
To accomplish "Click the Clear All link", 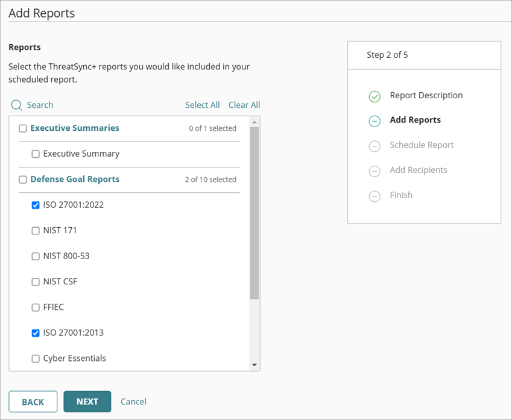I will 244,105.
